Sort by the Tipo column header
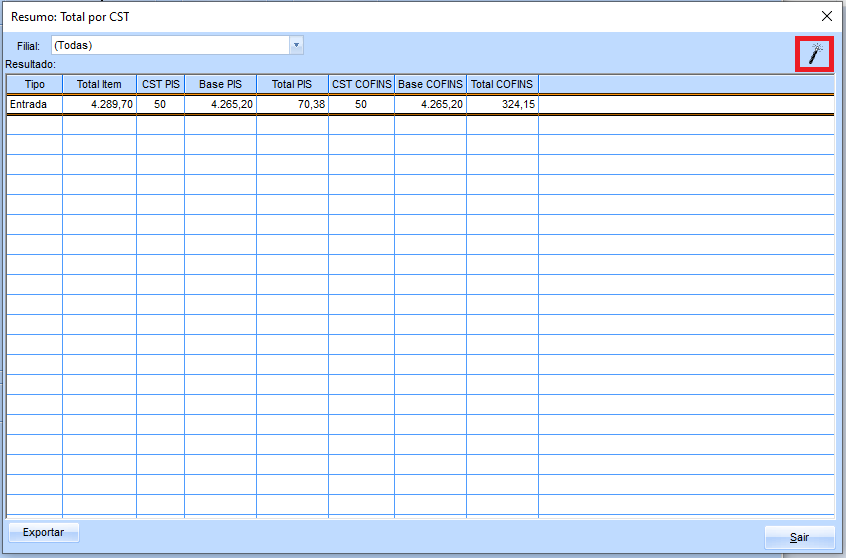Screen dimensions: 846x558 pyautogui.click(x=35, y=84)
